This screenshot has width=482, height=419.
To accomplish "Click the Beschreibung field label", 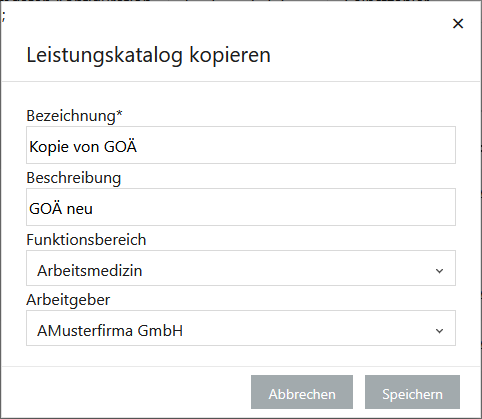I will (74, 178).
